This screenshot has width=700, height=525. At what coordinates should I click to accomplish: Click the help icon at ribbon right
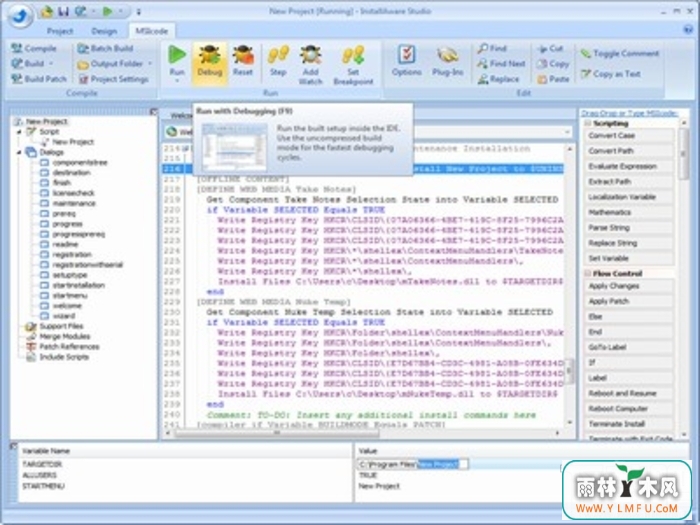tap(688, 29)
